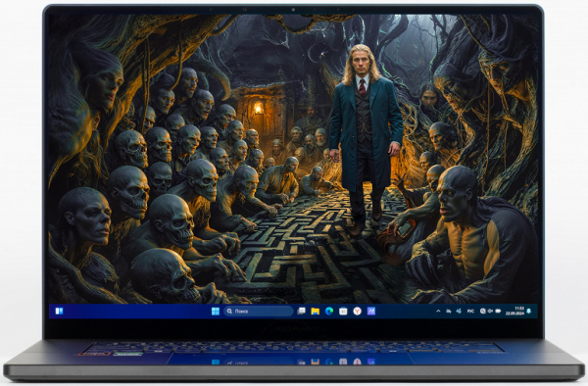Screen dimensions: 588x386
Task: Click the tray icon left of РУС
Action: point(459,311)
